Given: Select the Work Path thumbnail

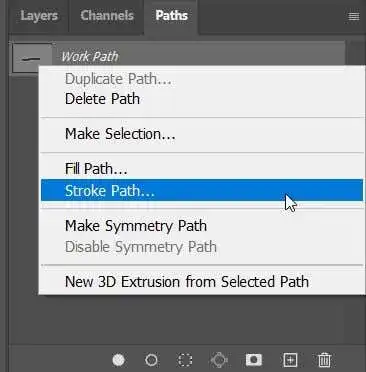Looking at the screenshot, I should tap(32, 57).
